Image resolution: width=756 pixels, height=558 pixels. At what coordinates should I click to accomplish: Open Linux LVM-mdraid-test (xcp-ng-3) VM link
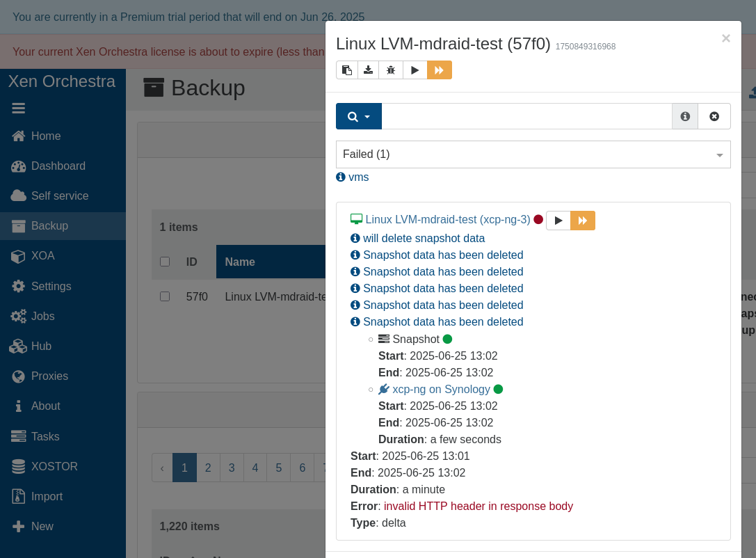coord(447,219)
